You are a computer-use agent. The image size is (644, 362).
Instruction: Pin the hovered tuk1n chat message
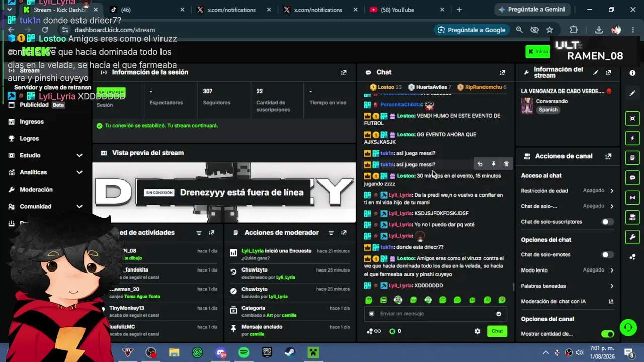point(493,164)
